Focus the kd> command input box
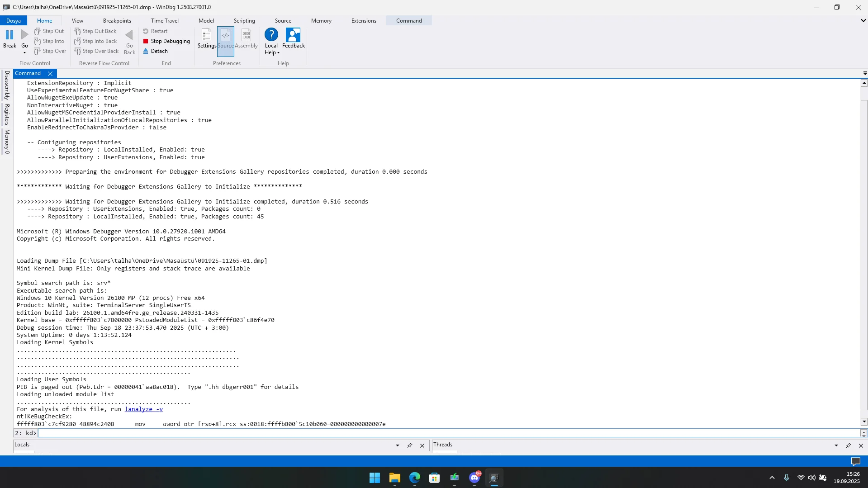Screen dimensions: 868x488 point(449,433)
